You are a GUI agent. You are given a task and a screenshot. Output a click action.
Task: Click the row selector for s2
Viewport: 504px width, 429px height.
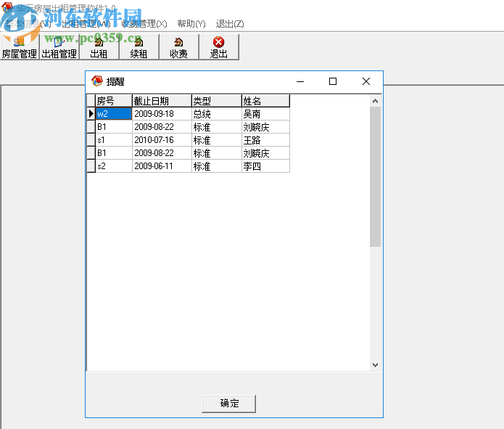pyautogui.click(x=91, y=166)
